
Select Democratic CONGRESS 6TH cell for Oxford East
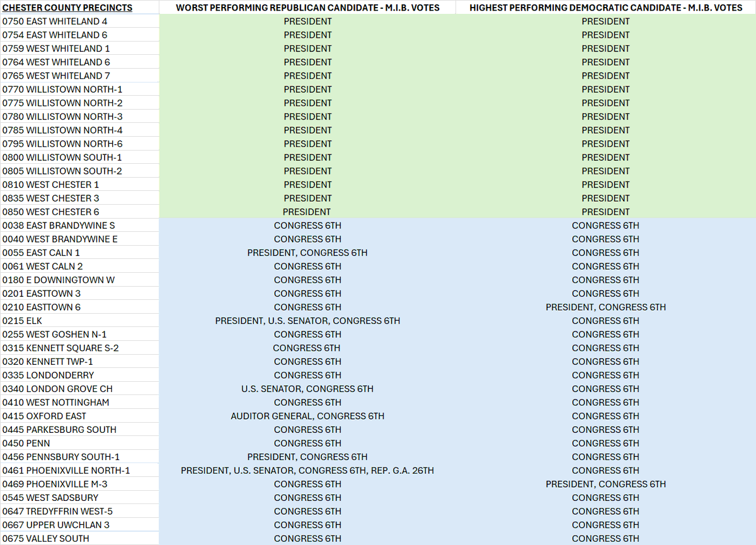coord(605,416)
